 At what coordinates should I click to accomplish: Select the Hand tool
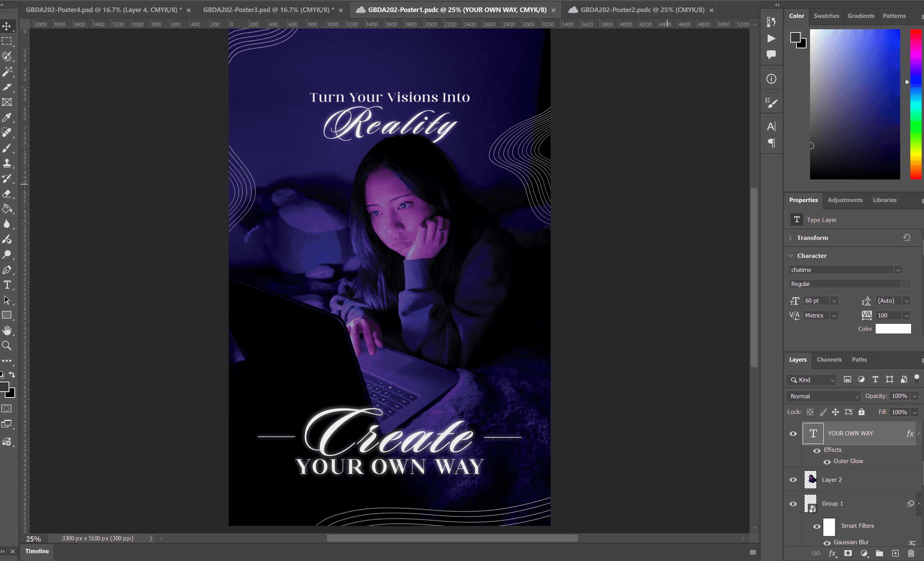pyautogui.click(x=7, y=330)
